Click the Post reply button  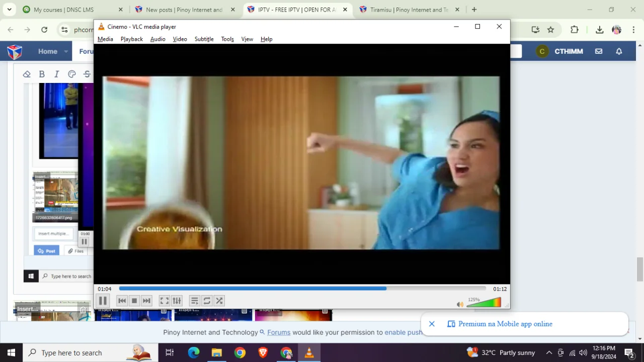46,251
